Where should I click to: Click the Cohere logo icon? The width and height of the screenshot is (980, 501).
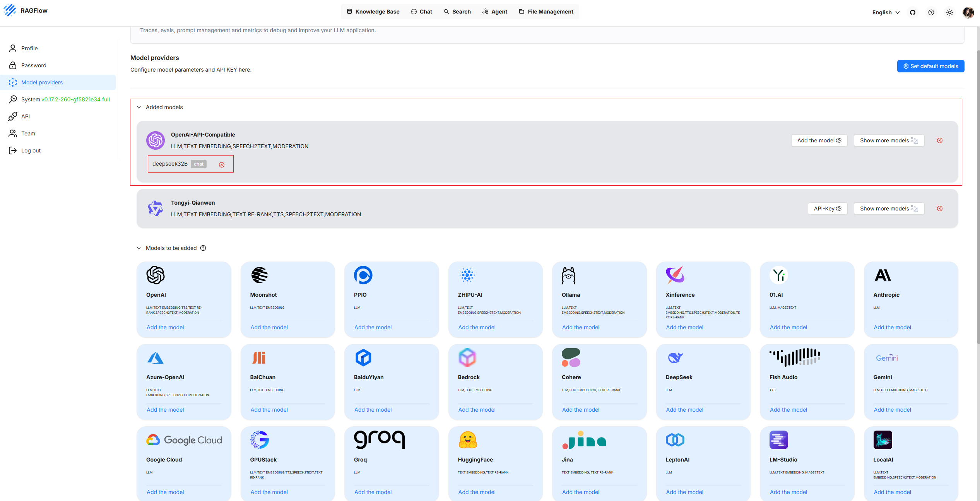(571, 357)
